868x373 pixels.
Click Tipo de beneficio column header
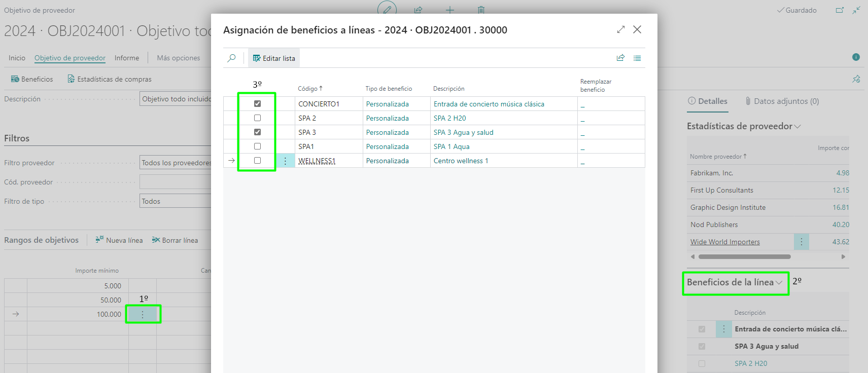tap(389, 89)
